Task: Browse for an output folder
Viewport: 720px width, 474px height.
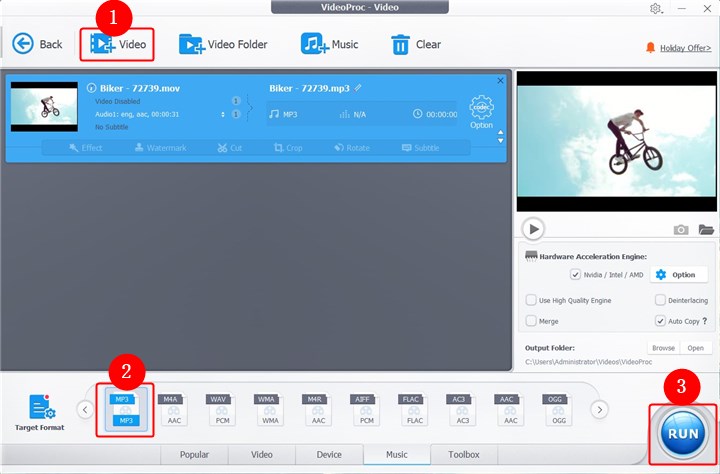Action: point(664,348)
